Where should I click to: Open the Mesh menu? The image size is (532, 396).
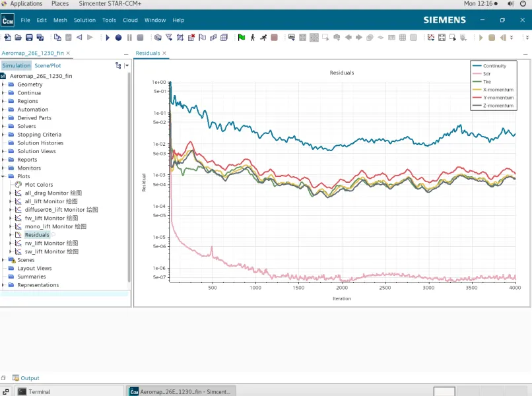(x=60, y=20)
